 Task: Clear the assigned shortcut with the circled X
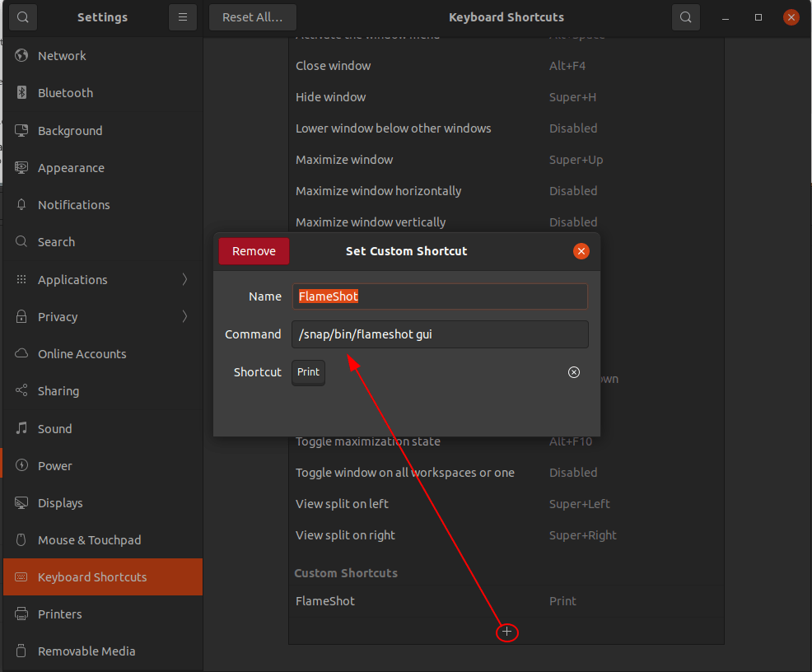point(574,372)
